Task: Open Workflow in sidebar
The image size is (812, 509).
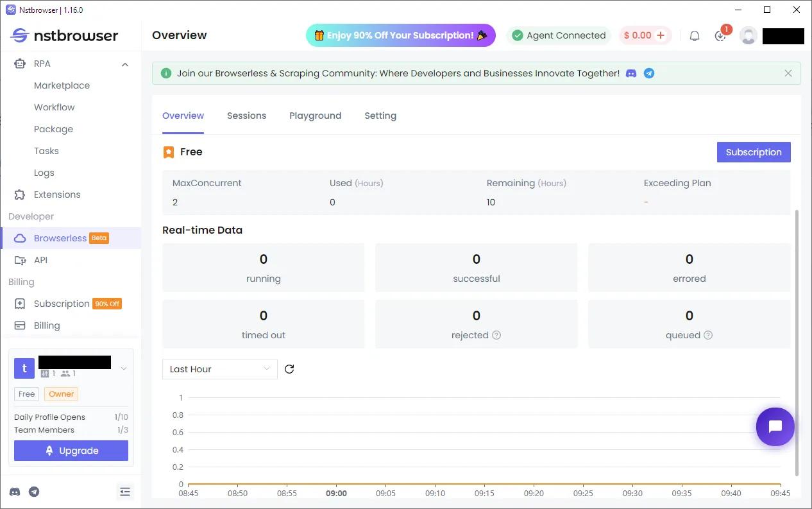Action: point(54,107)
